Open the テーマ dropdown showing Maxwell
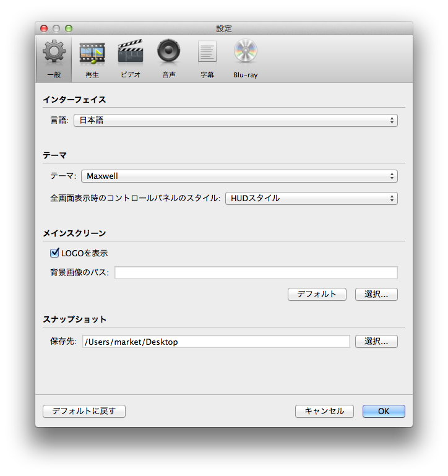The height and width of the screenshot is (476, 448). pyautogui.click(x=239, y=176)
